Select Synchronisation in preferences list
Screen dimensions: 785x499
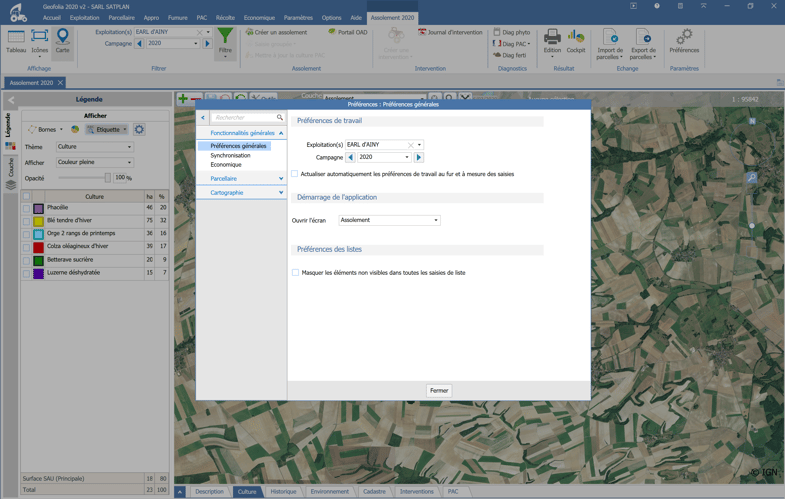230,156
